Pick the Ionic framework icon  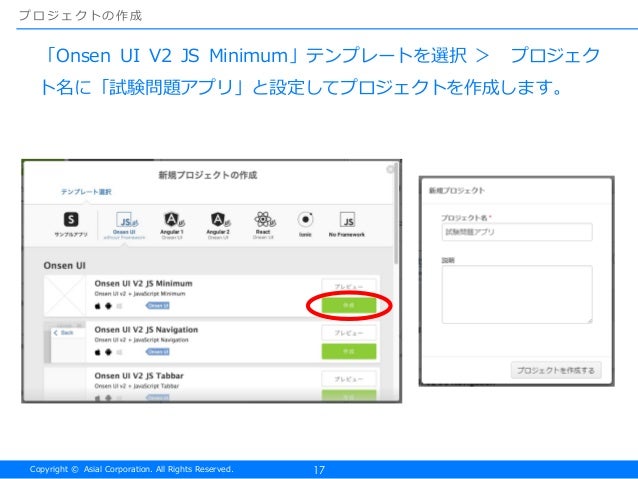click(305, 220)
